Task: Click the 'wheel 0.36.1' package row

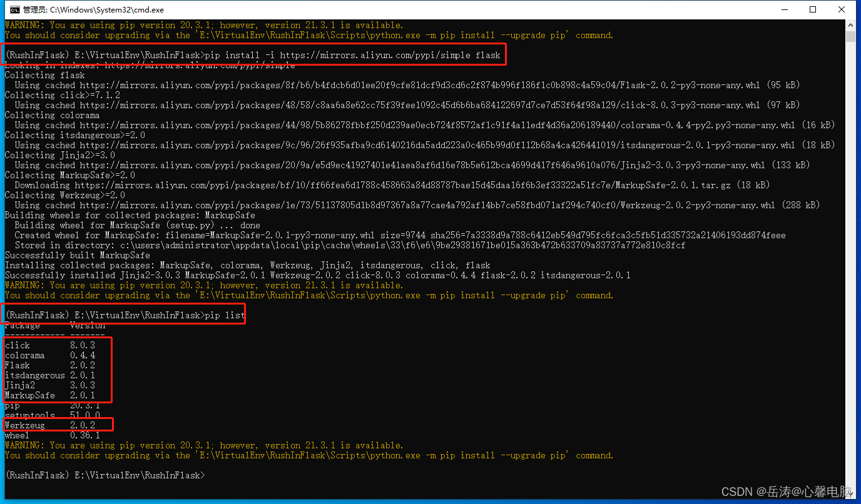Action: (53, 435)
